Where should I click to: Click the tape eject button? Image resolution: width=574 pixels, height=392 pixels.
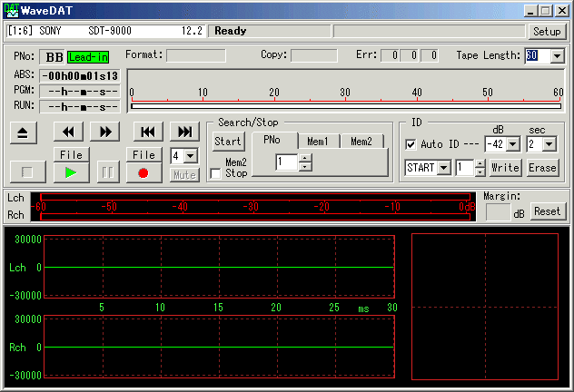coord(24,132)
